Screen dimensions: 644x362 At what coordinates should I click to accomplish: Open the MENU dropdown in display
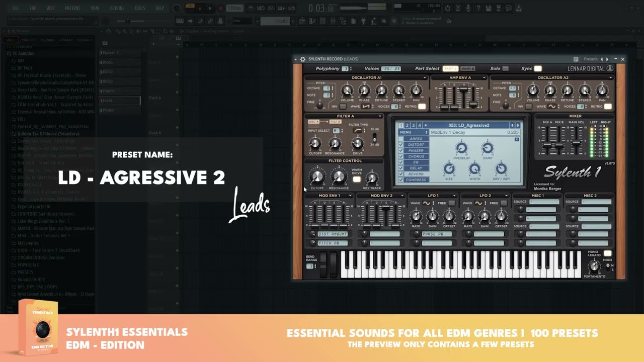(x=413, y=132)
